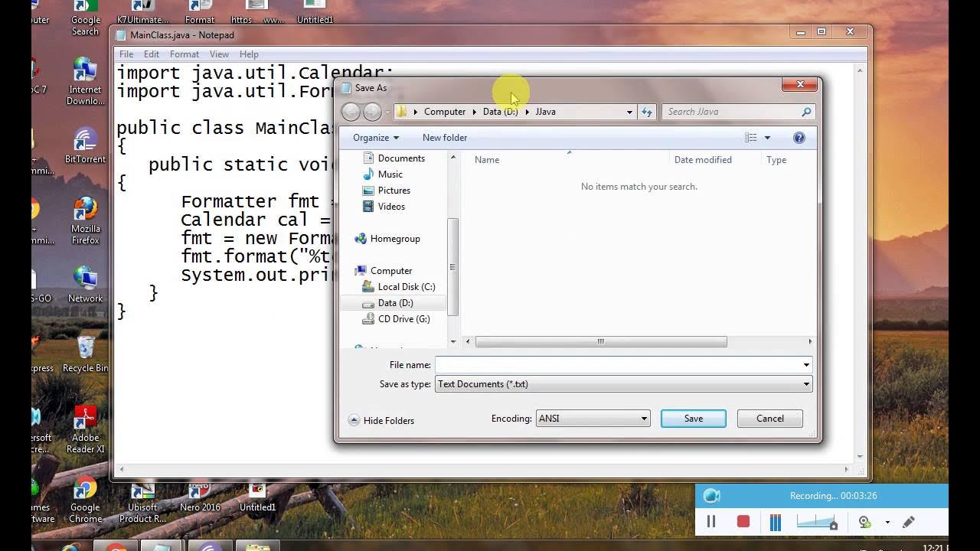Open the Format menu in Notepad
This screenshot has height=551, width=980.
tap(185, 54)
